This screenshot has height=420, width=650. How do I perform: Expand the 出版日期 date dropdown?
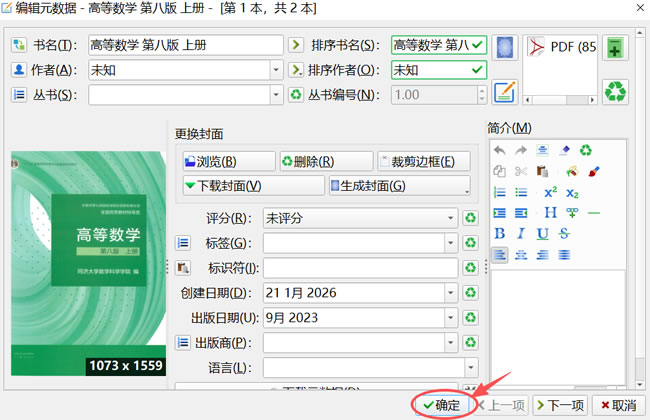coord(450,318)
